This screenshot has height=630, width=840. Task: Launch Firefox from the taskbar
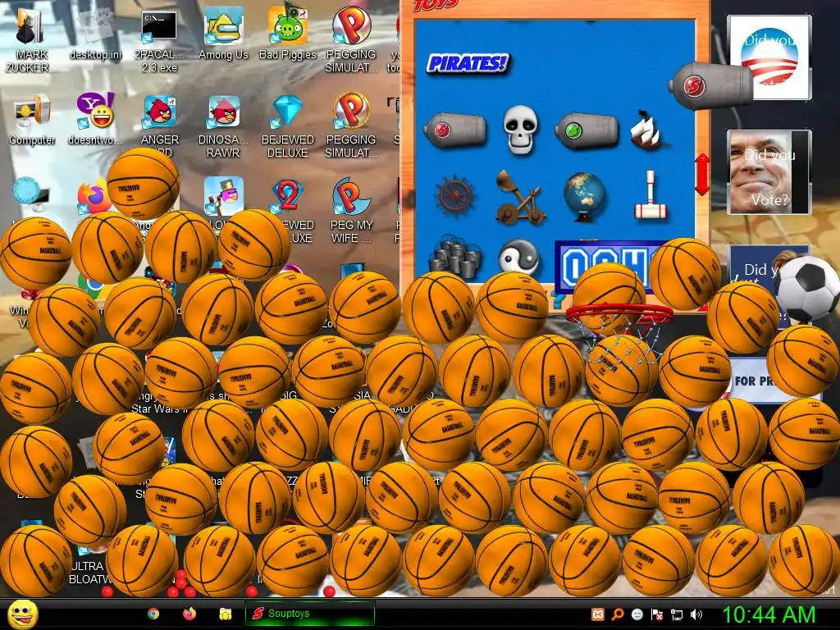(x=189, y=614)
